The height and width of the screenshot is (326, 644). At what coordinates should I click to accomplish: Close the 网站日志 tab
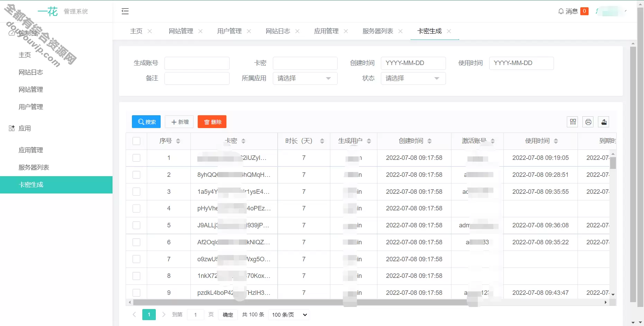tap(297, 31)
